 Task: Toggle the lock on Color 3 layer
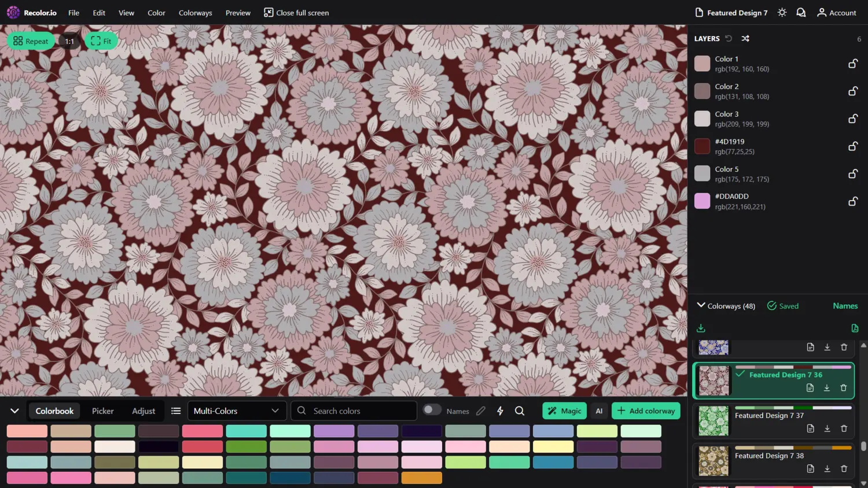[853, 119]
